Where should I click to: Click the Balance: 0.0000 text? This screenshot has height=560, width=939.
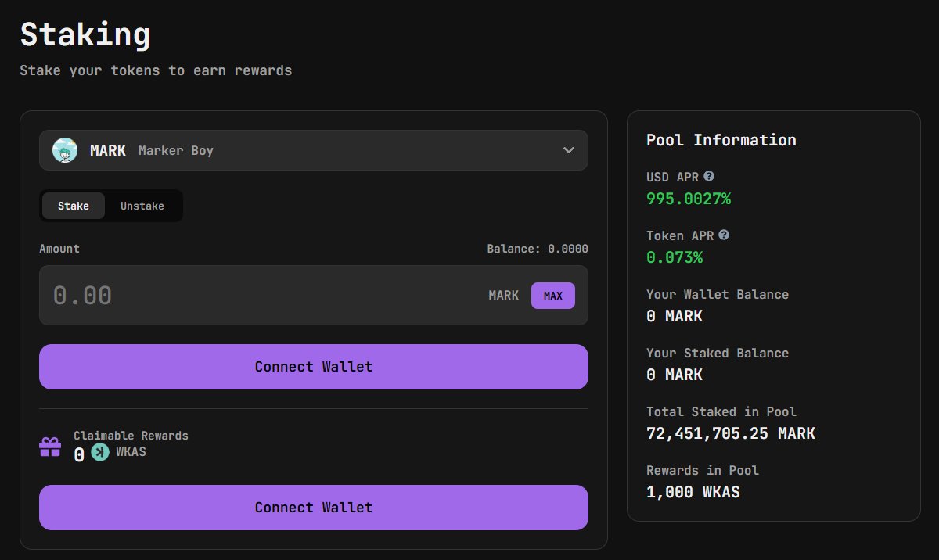[x=538, y=249]
